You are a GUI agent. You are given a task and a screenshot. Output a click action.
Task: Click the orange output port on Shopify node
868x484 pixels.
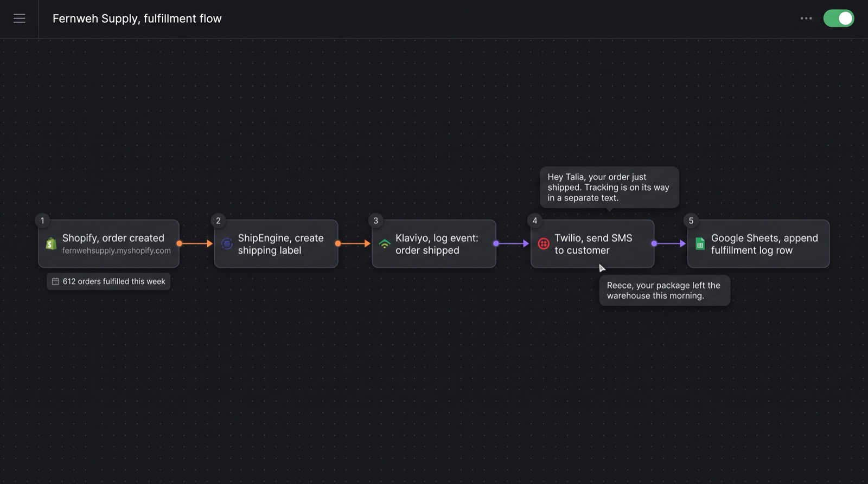click(x=180, y=244)
